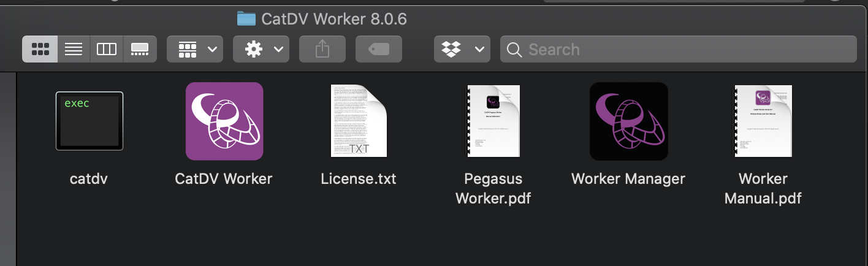
Task: Switch to list view
Action: [x=74, y=49]
